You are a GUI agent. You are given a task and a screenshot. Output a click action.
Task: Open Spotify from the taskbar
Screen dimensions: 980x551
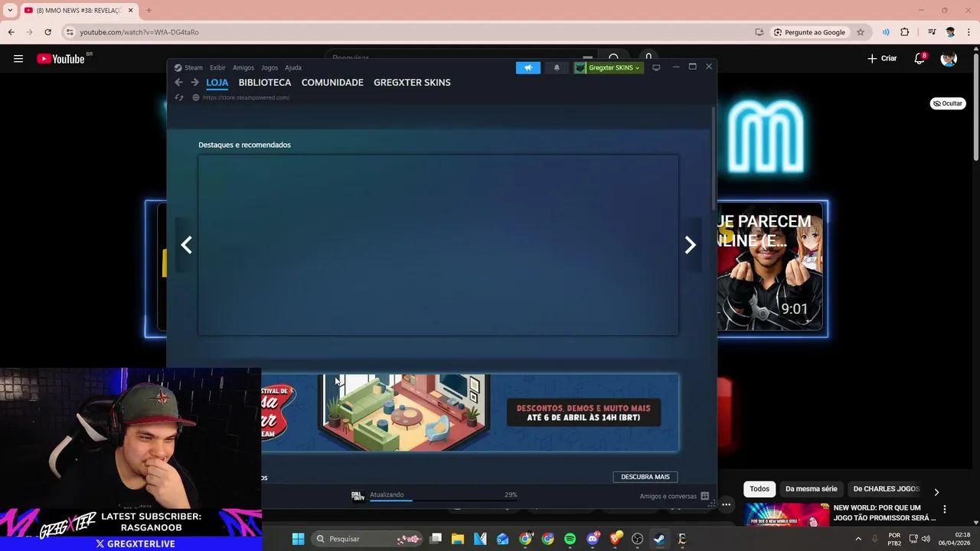tap(570, 539)
